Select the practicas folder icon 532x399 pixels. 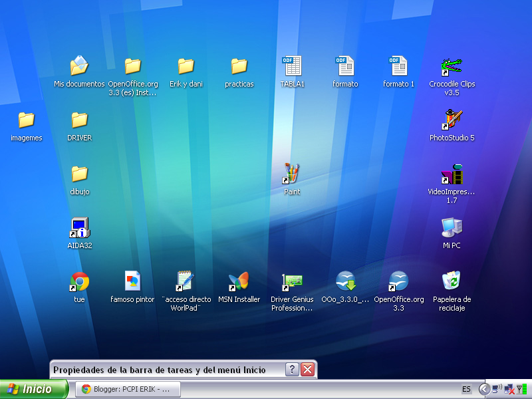239,66
